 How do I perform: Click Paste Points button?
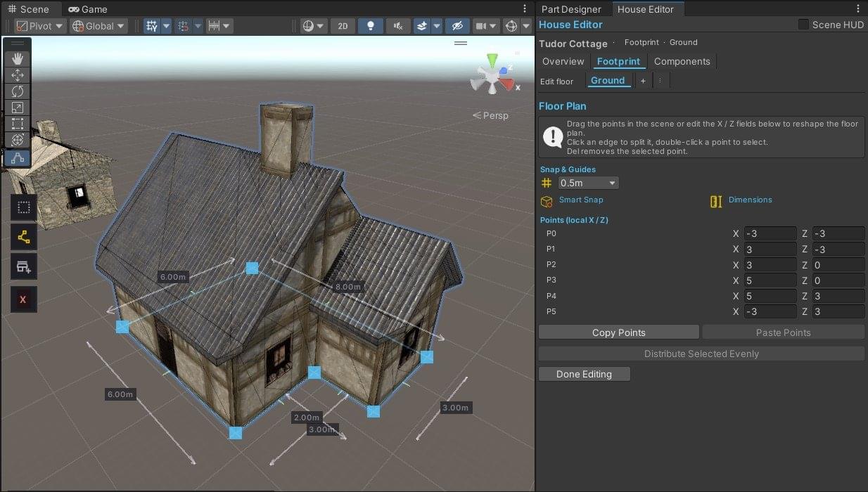point(783,332)
